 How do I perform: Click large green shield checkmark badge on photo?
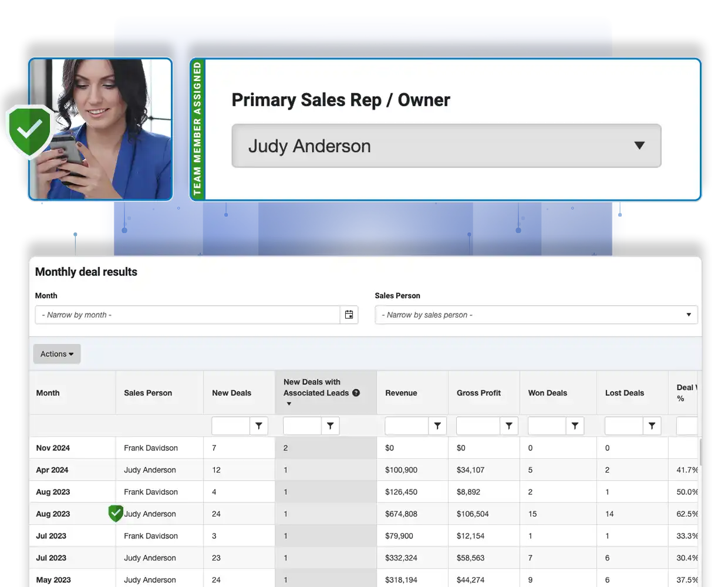point(29,130)
